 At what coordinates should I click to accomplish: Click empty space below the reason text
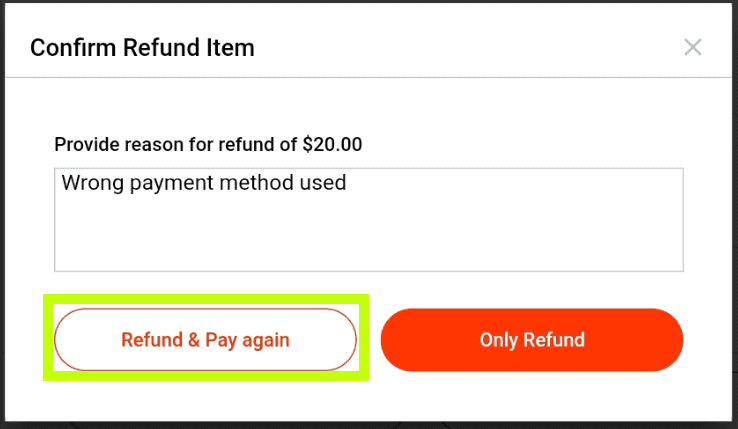(x=300, y=240)
